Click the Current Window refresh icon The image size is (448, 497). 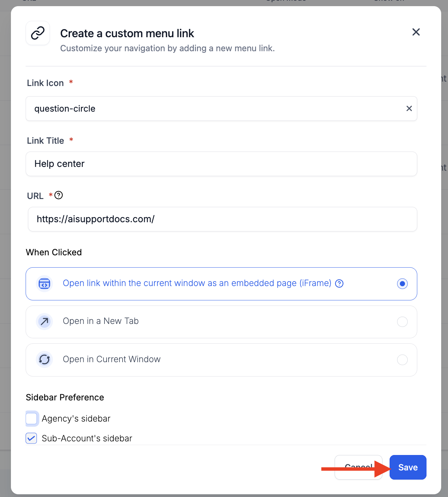[44, 359]
